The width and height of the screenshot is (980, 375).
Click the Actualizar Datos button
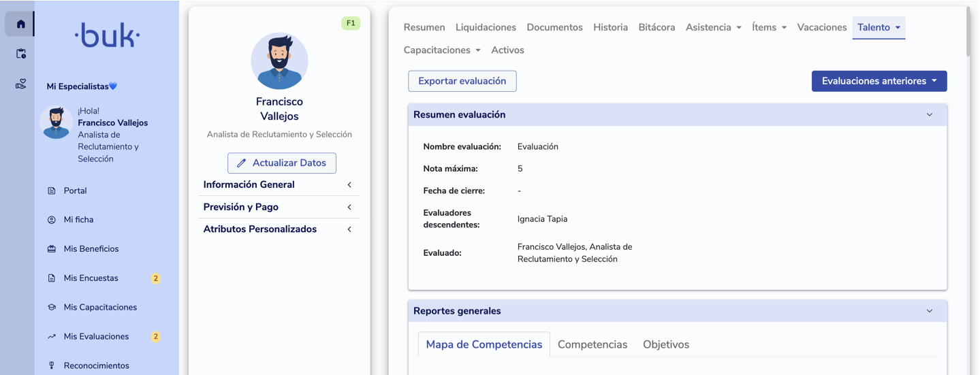[x=281, y=163]
